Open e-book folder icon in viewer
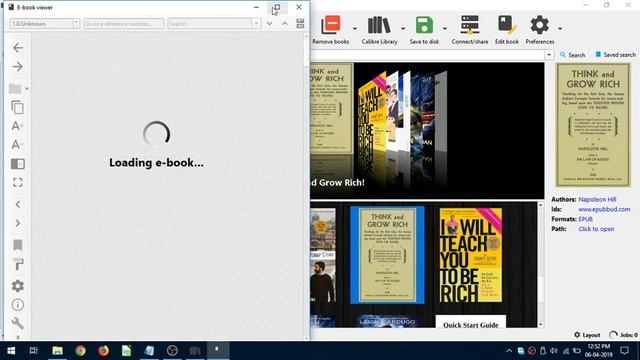The width and height of the screenshot is (640, 360). tap(16, 89)
